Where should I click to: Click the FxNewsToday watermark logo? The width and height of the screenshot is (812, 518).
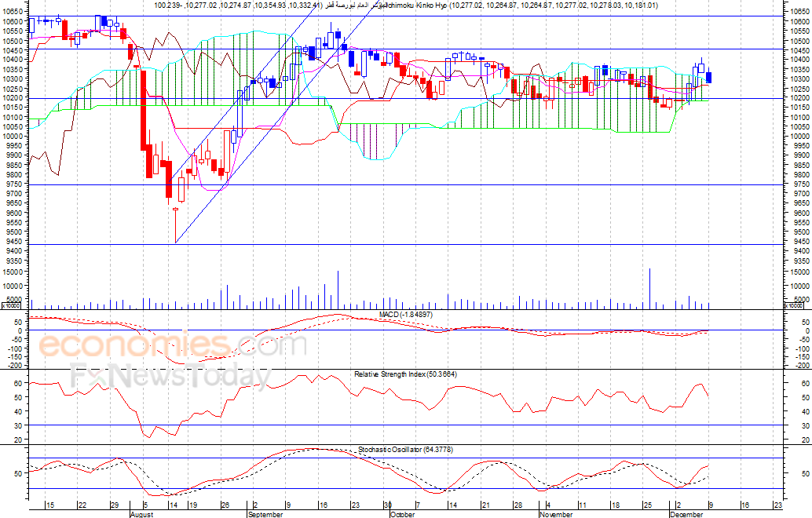click(170, 377)
